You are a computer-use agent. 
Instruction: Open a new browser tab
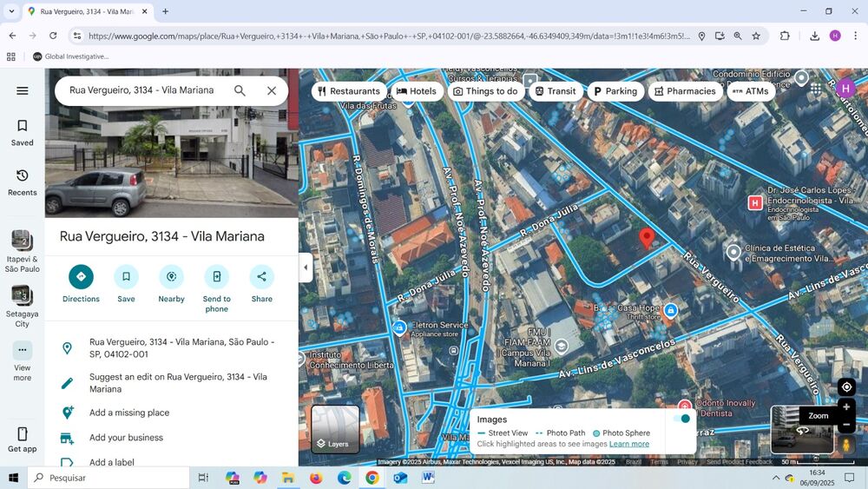point(166,11)
